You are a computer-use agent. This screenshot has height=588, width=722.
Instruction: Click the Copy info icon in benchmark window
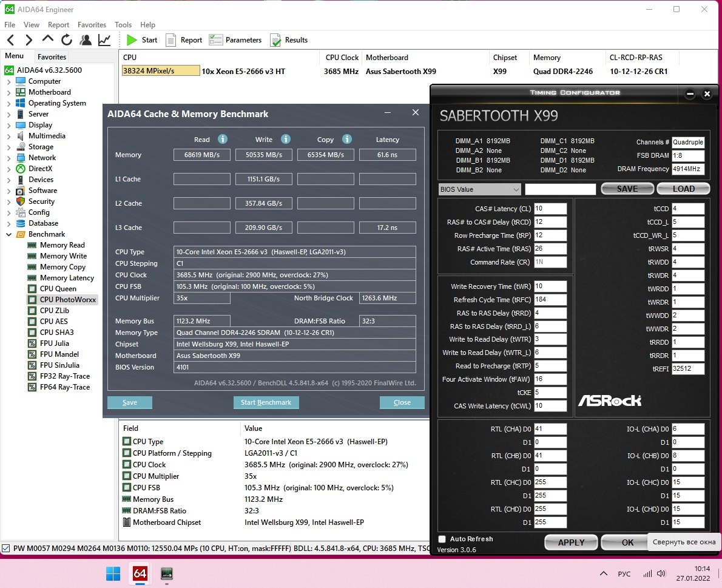pos(347,139)
